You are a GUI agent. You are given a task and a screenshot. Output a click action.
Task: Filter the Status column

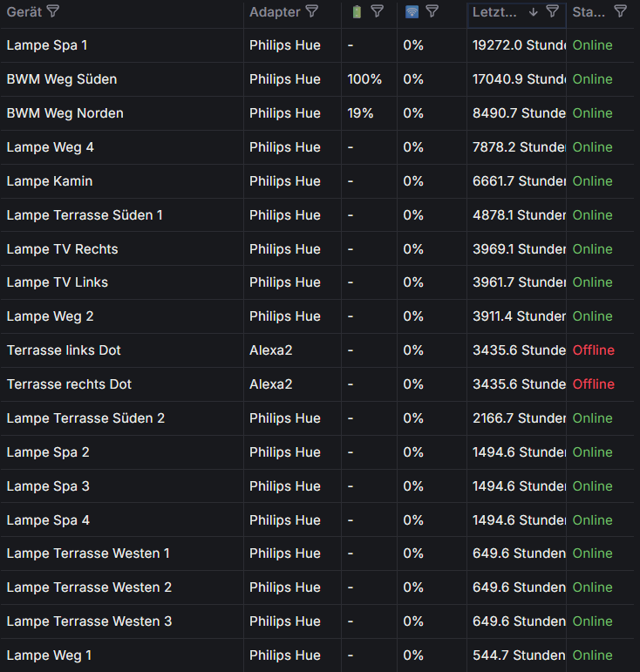point(620,11)
